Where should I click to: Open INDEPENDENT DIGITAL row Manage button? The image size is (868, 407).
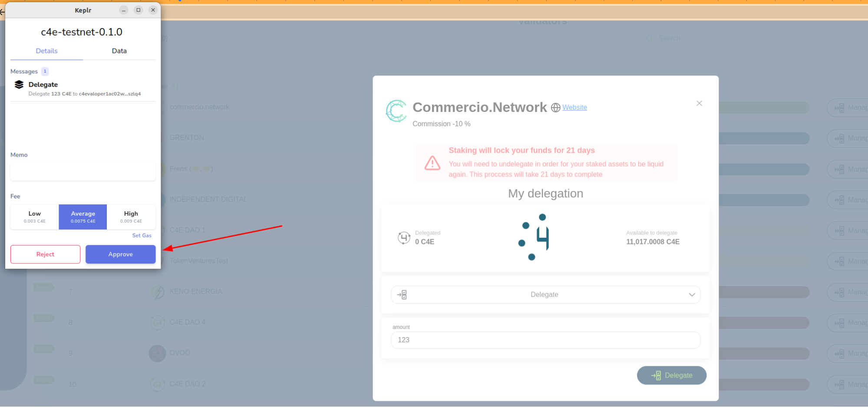(848, 200)
